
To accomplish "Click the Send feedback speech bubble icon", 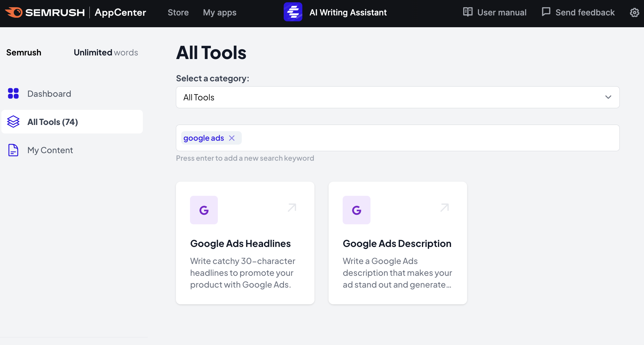I will point(546,12).
